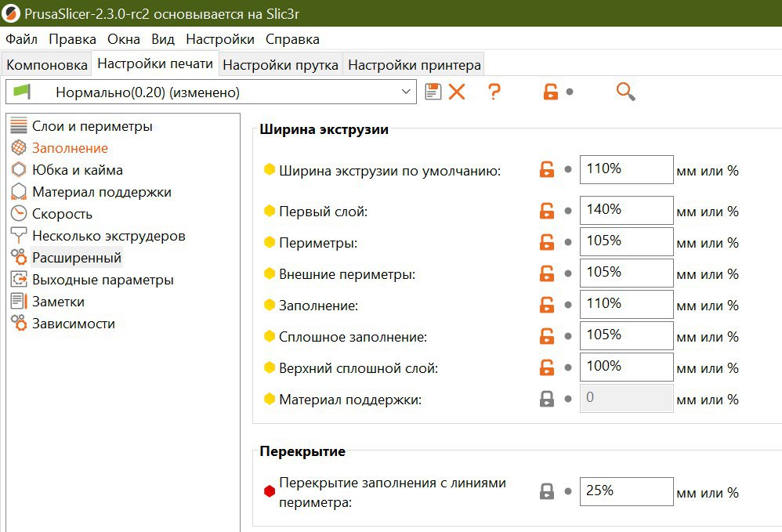Select "Материал поддержки" sidebar page
This screenshot has height=532, width=782.
tap(102, 192)
